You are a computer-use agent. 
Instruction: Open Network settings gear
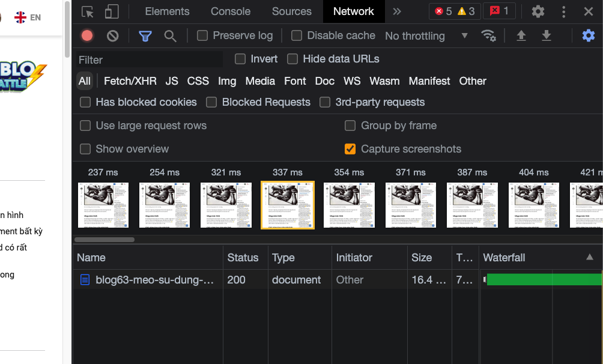point(588,35)
